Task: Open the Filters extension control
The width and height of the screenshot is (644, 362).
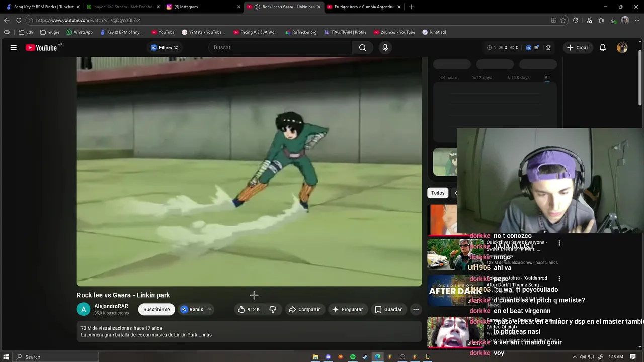Action: click(x=165, y=48)
